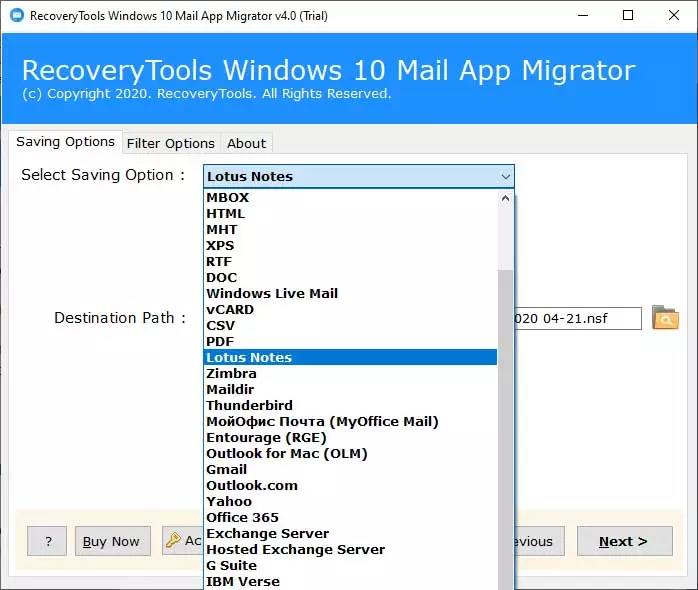The image size is (698, 590).
Task: Click the Destination Path text field
Action: click(576, 318)
